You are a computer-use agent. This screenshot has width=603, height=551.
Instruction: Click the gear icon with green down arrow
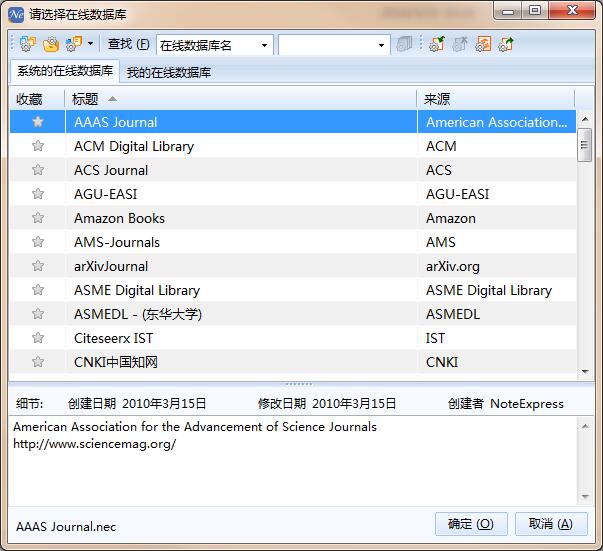[x=437, y=44]
